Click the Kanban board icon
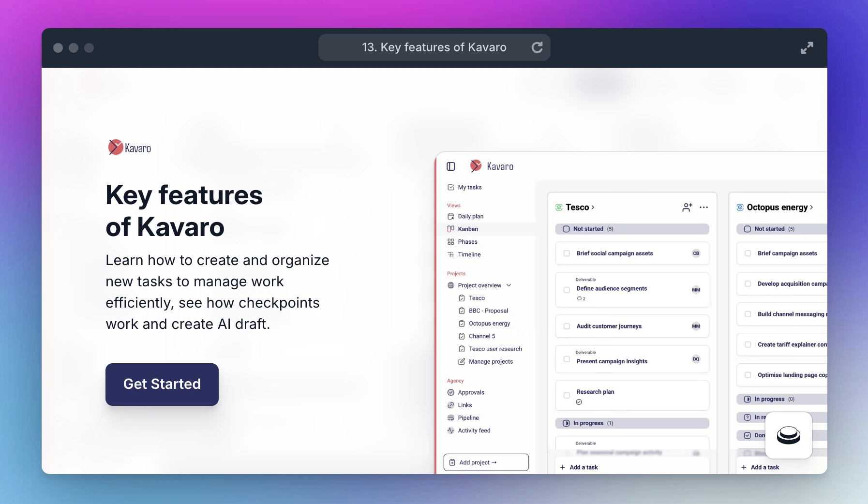 pos(451,229)
